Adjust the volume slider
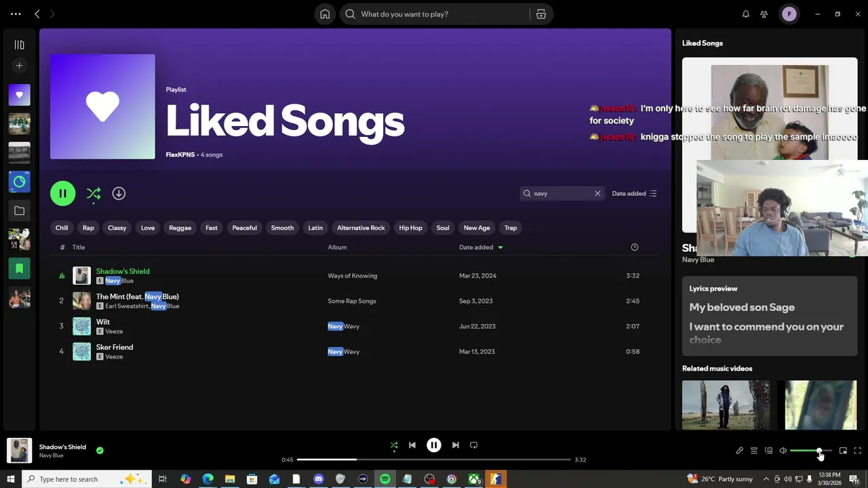The width and height of the screenshot is (868, 488). [x=810, y=451]
